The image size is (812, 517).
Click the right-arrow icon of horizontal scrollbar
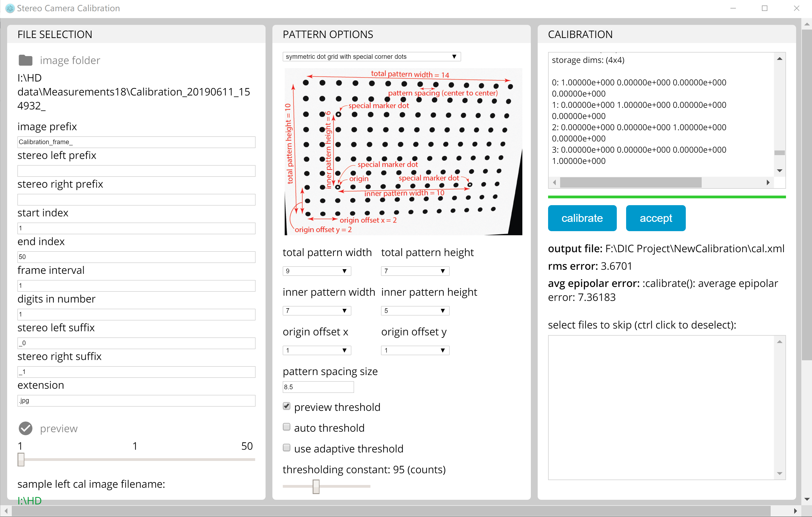(x=768, y=182)
